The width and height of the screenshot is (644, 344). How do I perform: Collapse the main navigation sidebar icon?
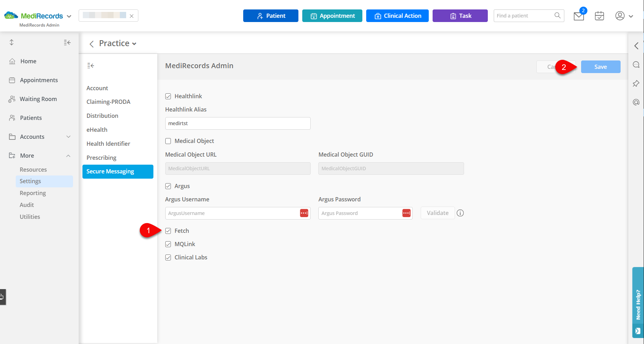coord(67,42)
